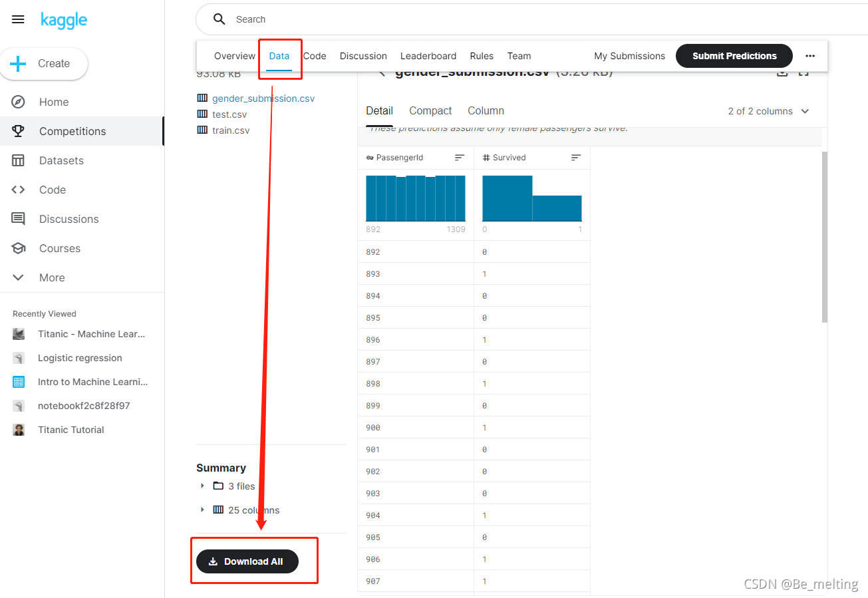Open the Team tab
Viewport: 868px width, 598px height.
click(519, 56)
